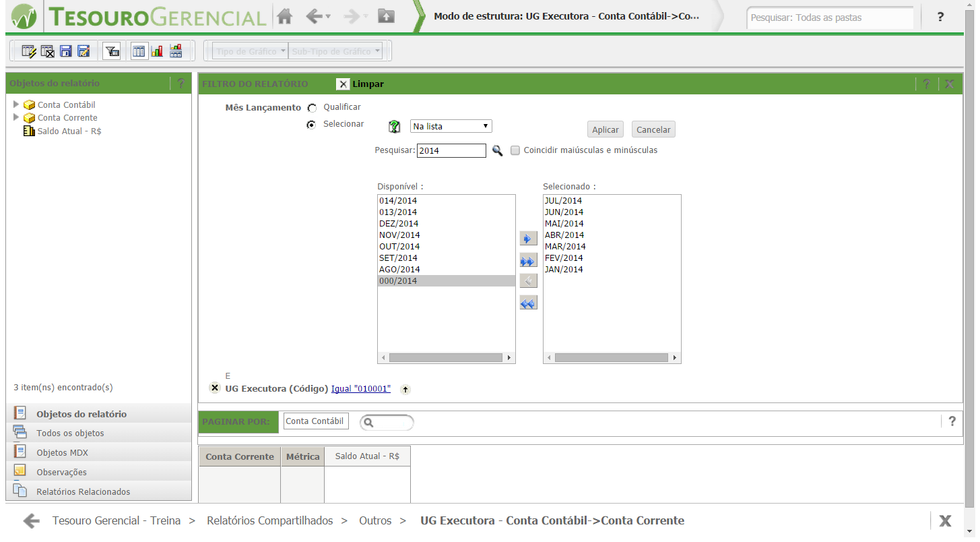This screenshot has height=542, width=980.
Task: Select AGO/2014 in the Disponível list
Action: coord(446,269)
